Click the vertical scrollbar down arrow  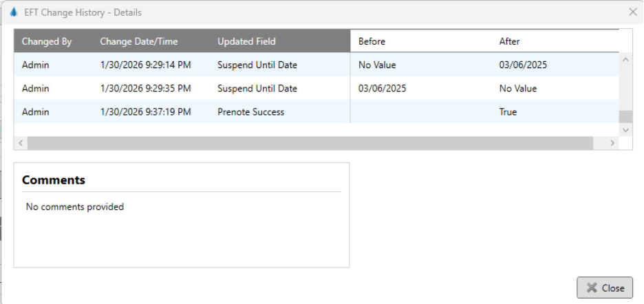click(x=625, y=129)
